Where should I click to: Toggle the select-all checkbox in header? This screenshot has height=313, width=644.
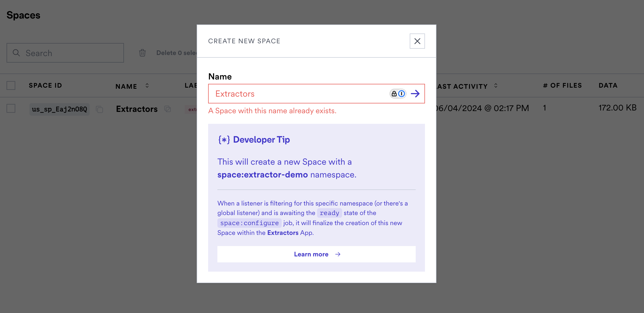[11, 85]
